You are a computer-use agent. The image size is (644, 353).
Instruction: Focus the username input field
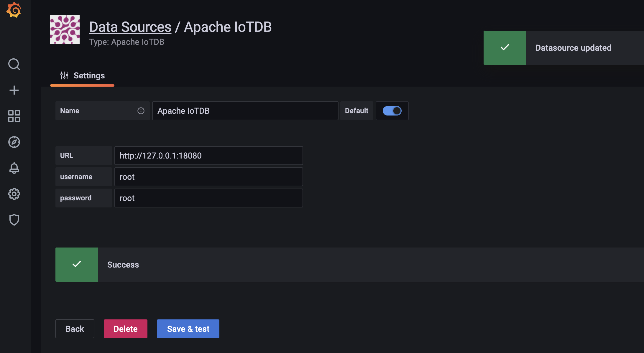pos(208,177)
